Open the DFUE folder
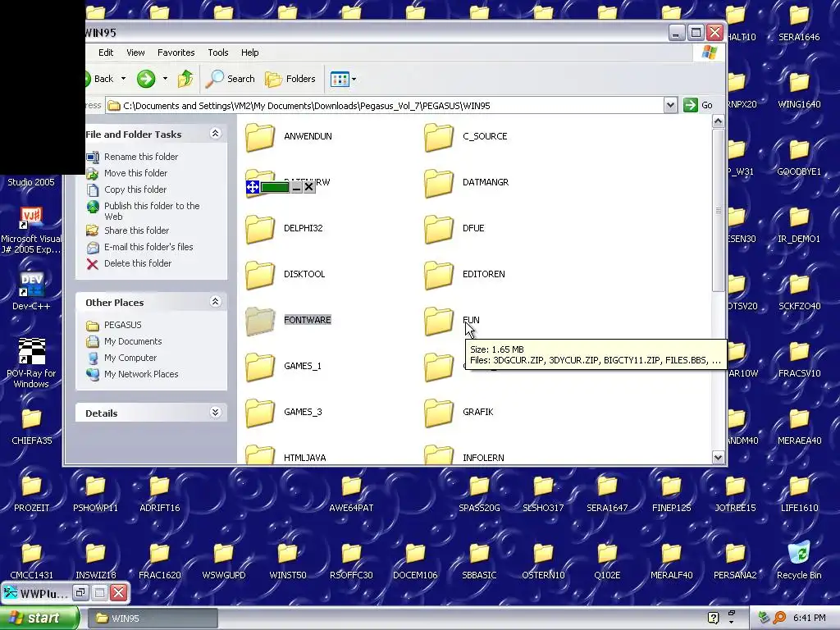The image size is (840, 630). click(x=454, y=229)
